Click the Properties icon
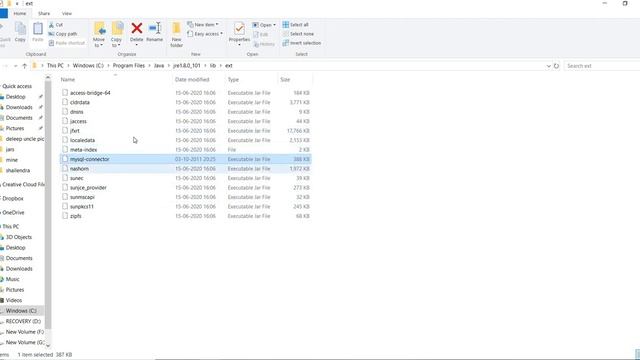Screen dimensions: 640x360 [239, 29]
